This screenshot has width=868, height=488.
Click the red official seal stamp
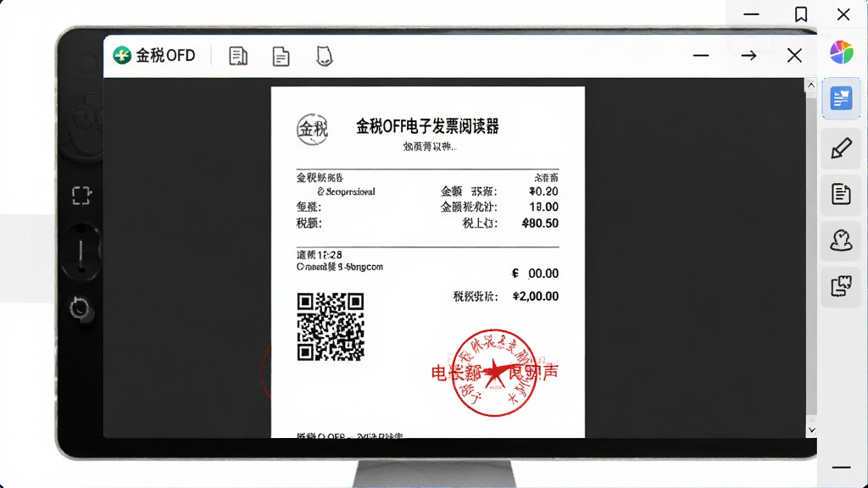click(x=494, y=373)
